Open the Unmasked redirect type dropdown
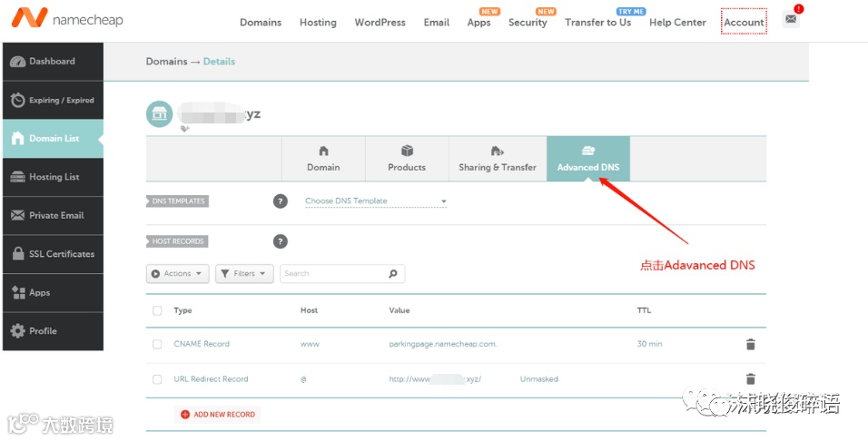Screen dimensions: 868x441 539,379
